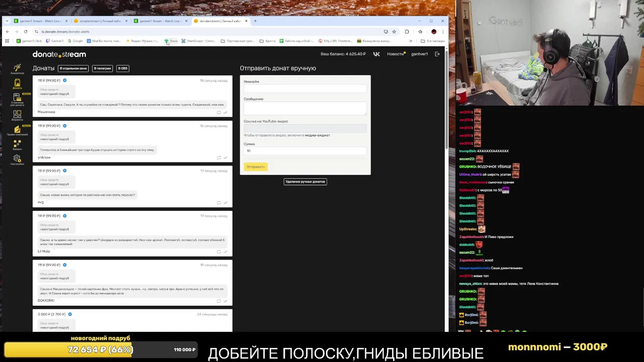Click '3 000 ₽ (2 700 ₽)' donation amount
This screenshot has width=644, height=362.
click(51, 314)
